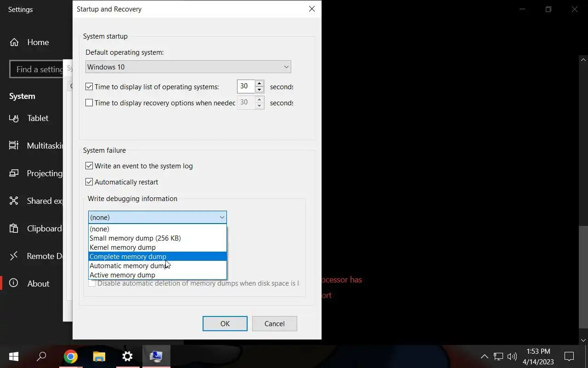The image size is (588, 368).
Task: Toggle Automatically restart checkbox
Action: 89,182
